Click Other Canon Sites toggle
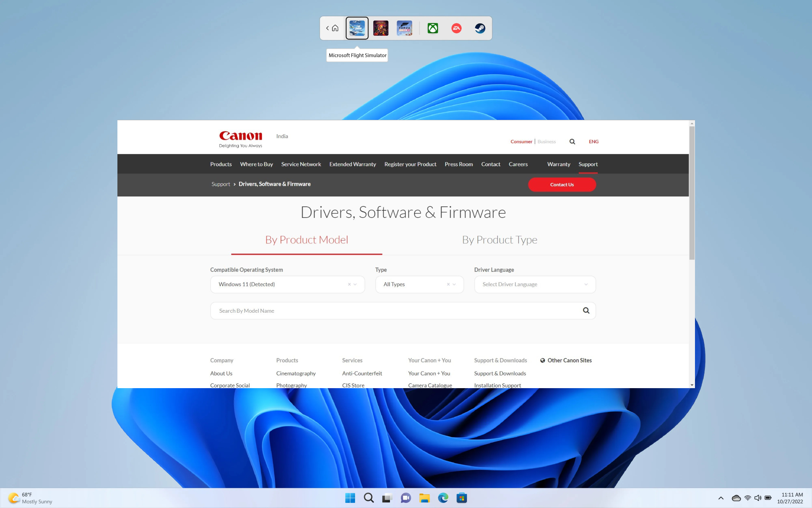The image size is (812, 508). click(x=566, y=360)
